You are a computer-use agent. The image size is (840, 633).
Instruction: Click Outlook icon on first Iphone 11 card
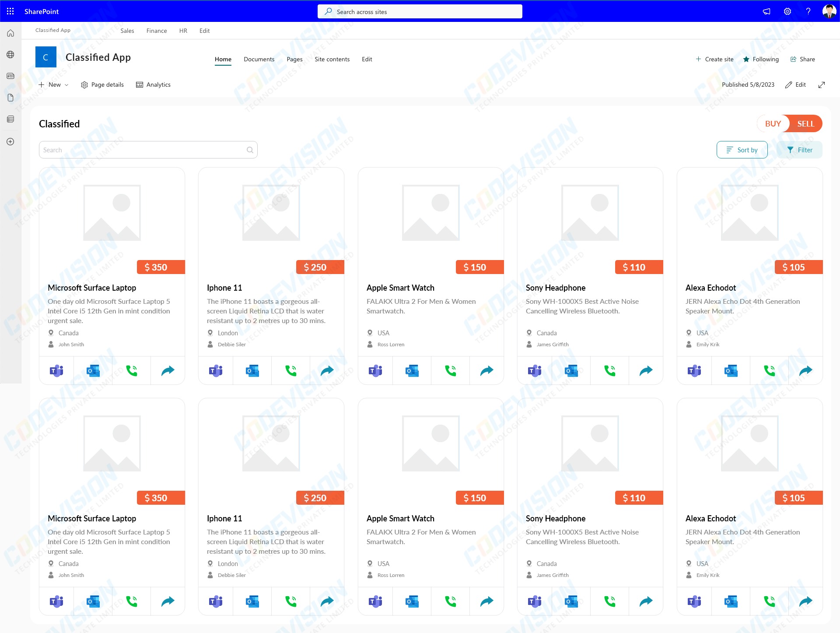[x=252, y=371]
